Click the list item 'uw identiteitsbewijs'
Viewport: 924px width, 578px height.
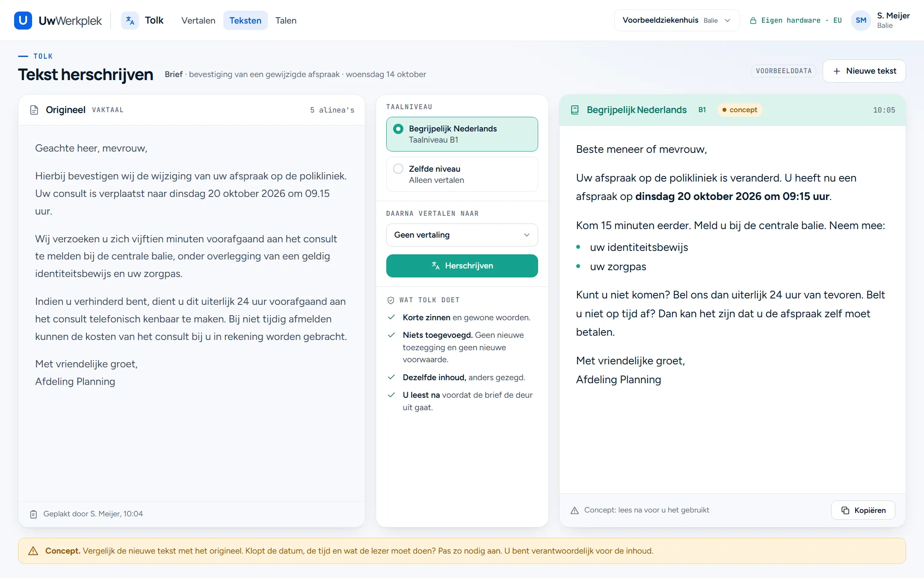[639, 247]
